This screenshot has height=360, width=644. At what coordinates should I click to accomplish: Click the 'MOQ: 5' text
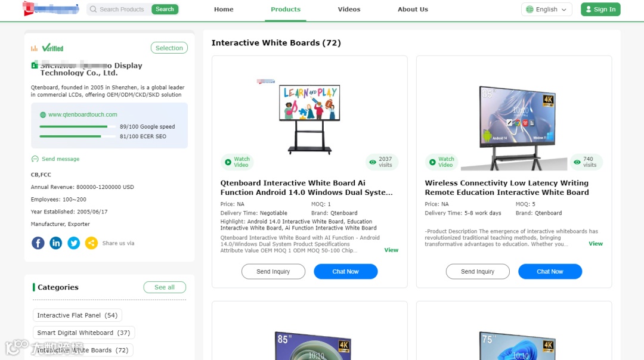point(525,204)
